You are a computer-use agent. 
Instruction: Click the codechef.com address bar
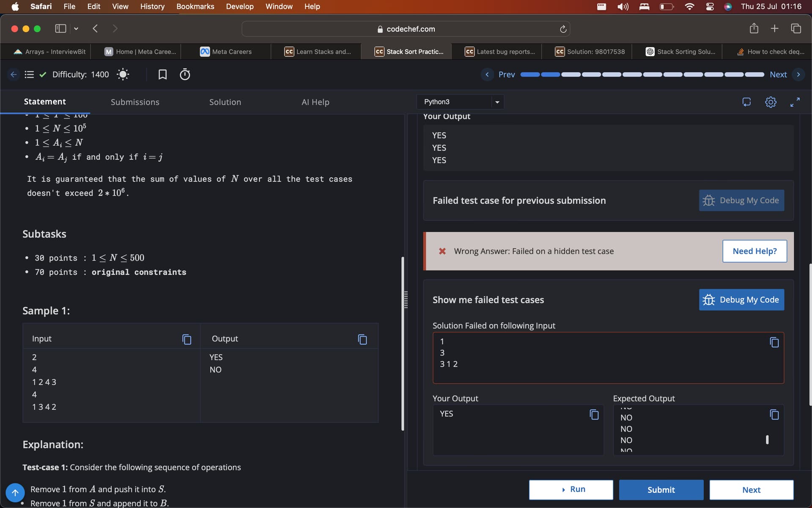click(x=406, y=29)
